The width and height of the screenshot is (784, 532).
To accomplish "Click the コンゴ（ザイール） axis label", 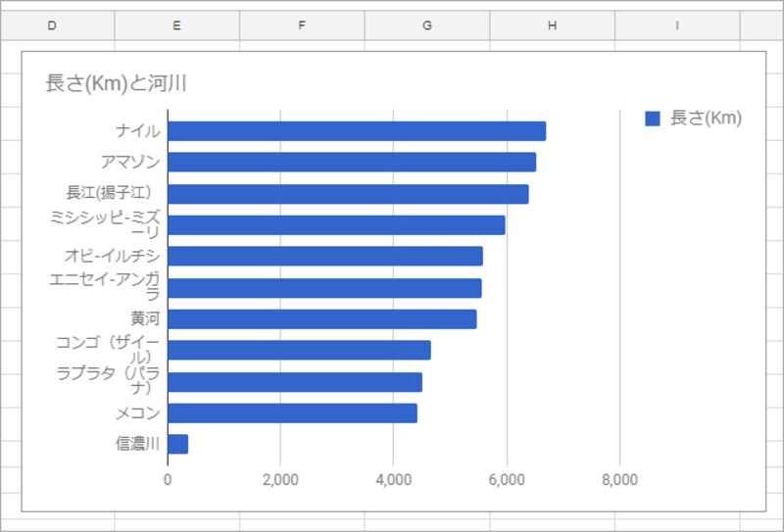I will point(108,350).
